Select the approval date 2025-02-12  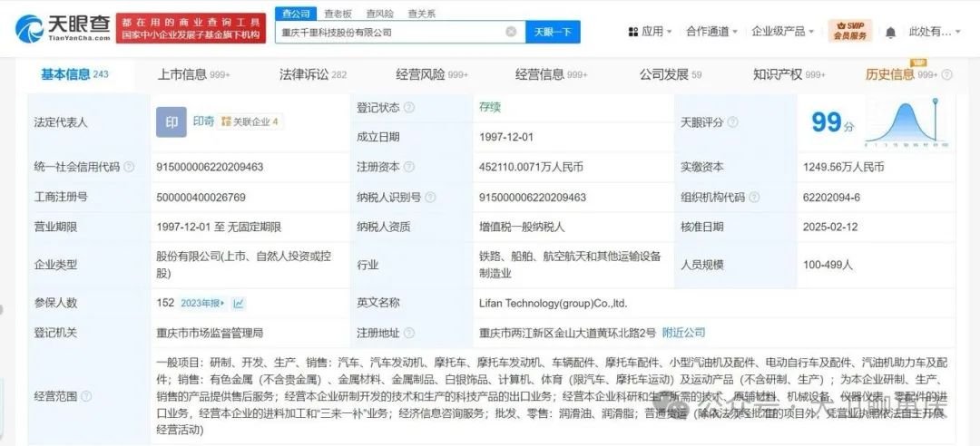(829, 228)
